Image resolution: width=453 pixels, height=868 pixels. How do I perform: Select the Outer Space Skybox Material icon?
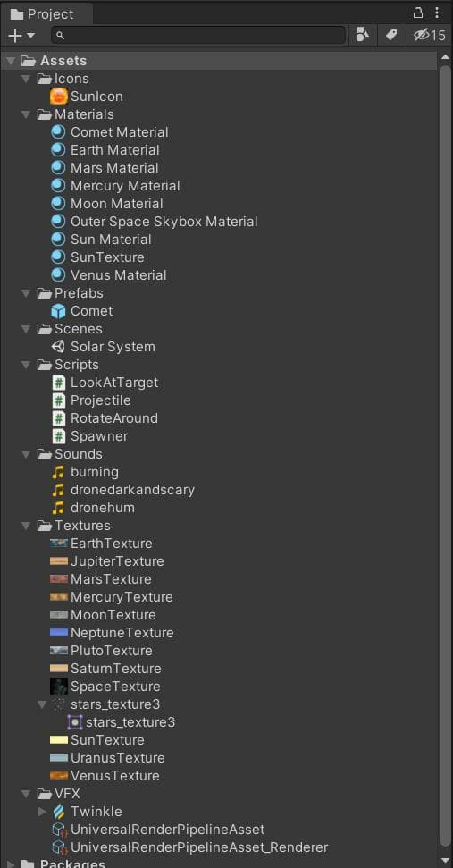(x=58, y=222)
